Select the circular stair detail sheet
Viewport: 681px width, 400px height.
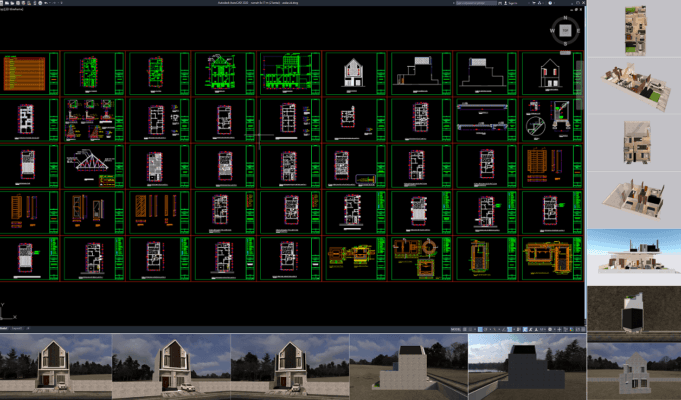coord(552,120)
